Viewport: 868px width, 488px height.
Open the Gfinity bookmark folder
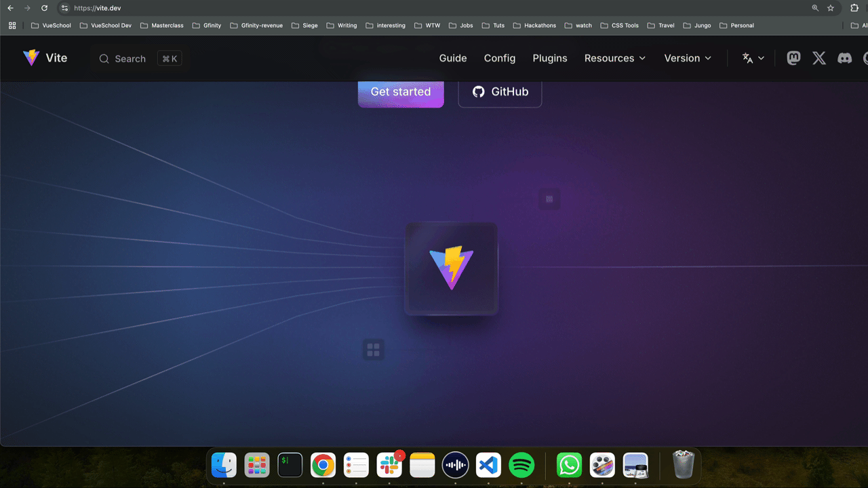206,26
